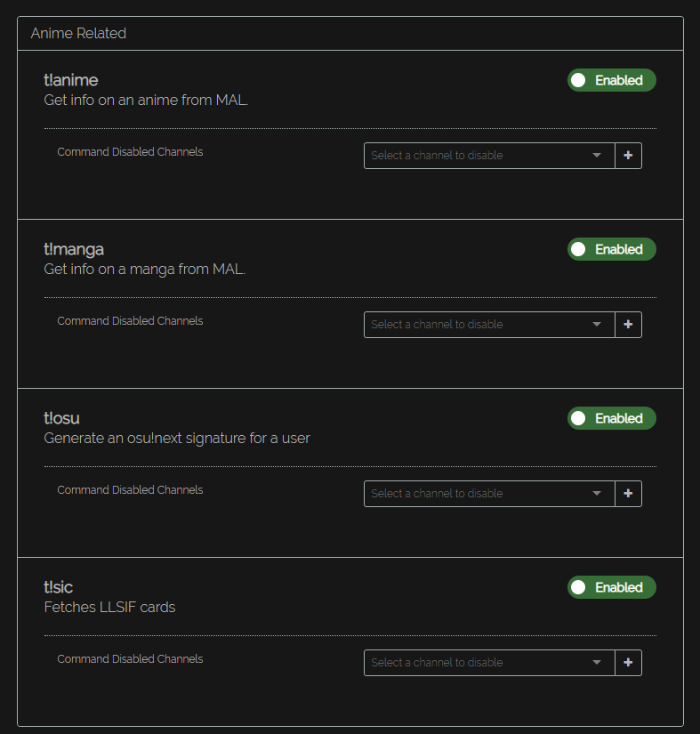The width and height of the screenshot is (700, 734).
Task: Open t!osu channel to disable dropdown
Action: coord(488,494)
